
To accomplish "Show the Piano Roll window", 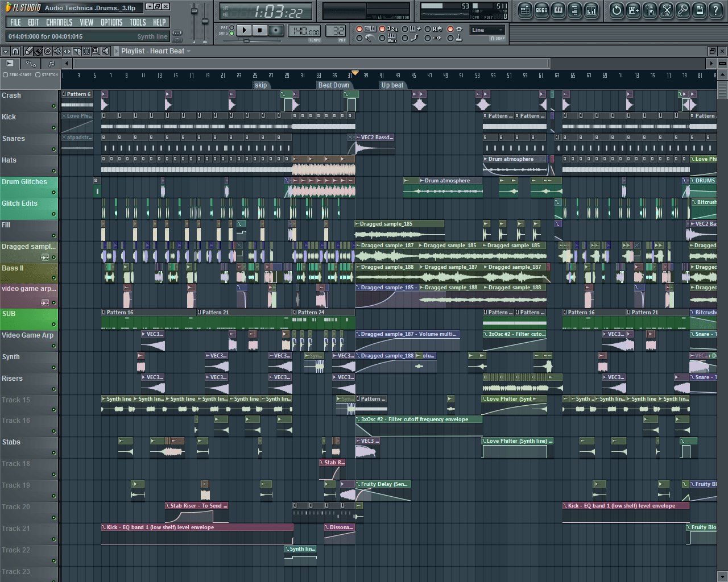I will pyautogui.click(x=558, y=10).
